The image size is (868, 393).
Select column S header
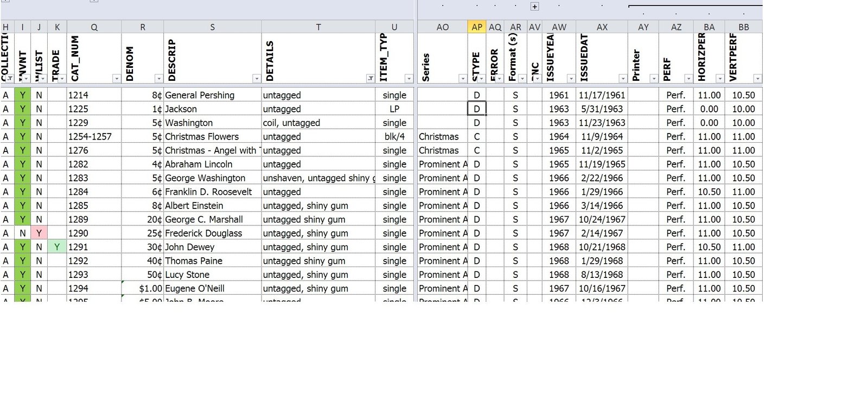pos(212,27)
